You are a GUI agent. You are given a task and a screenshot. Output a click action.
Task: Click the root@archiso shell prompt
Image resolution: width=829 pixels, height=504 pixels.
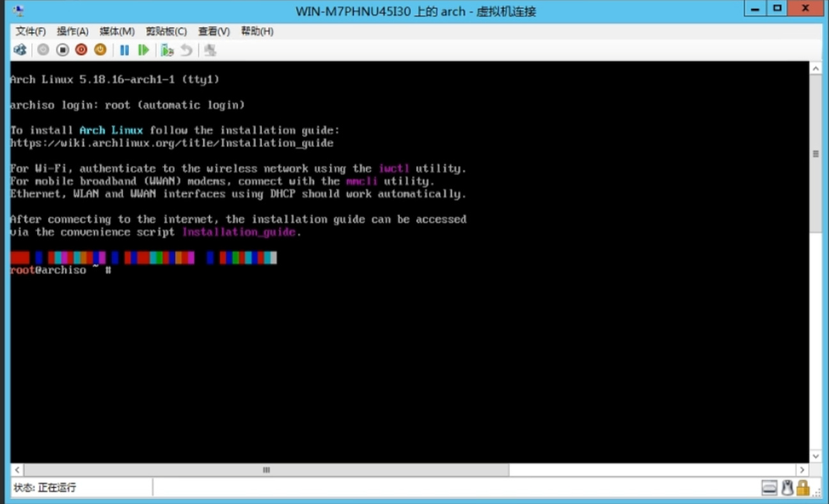pos(61,270)
